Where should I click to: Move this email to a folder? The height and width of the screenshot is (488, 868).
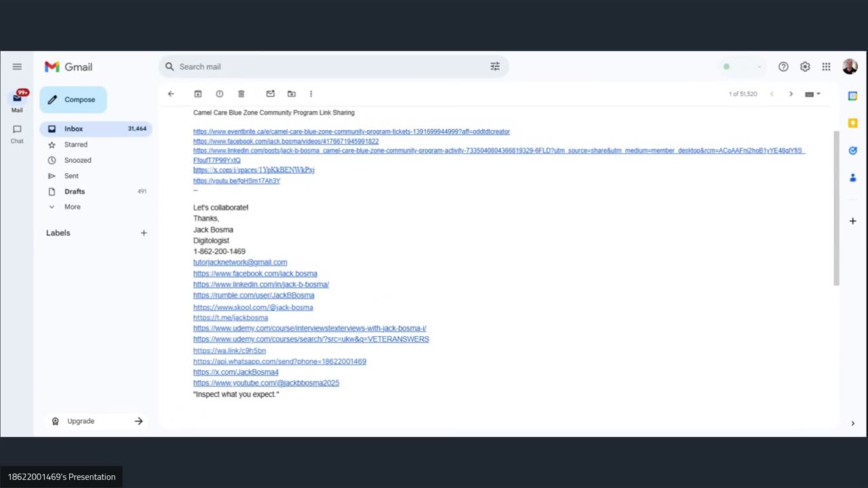(x=292, y=94)
